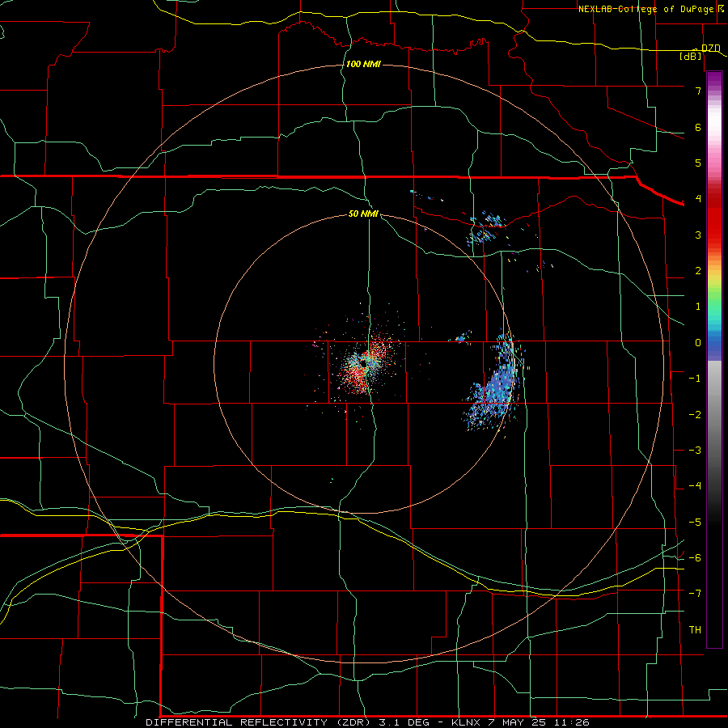Click the -4 value on the color scale
The image size is (728, 728).
point(695,486)
